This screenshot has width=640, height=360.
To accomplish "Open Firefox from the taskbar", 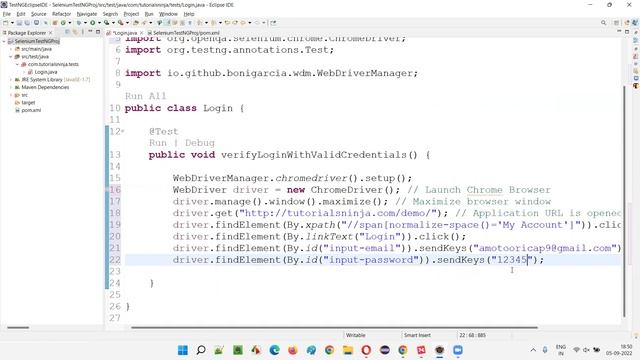I will 293,350.
